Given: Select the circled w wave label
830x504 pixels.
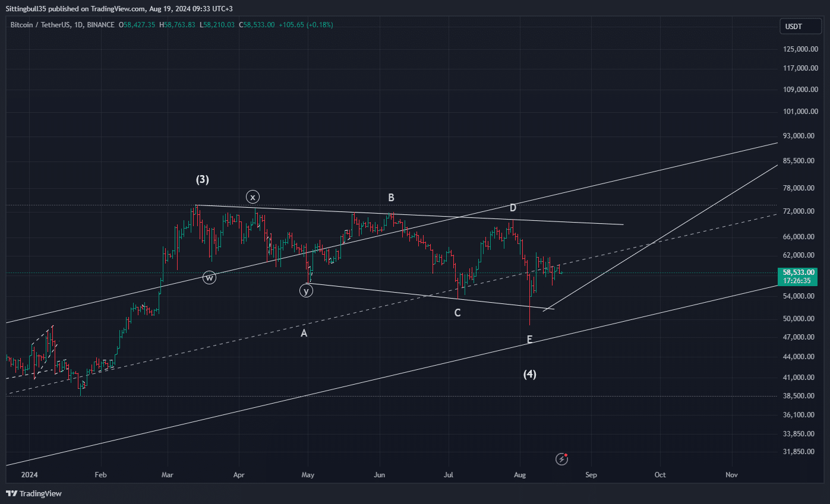Looking at the screenshot, I should (x=209, y=277).
